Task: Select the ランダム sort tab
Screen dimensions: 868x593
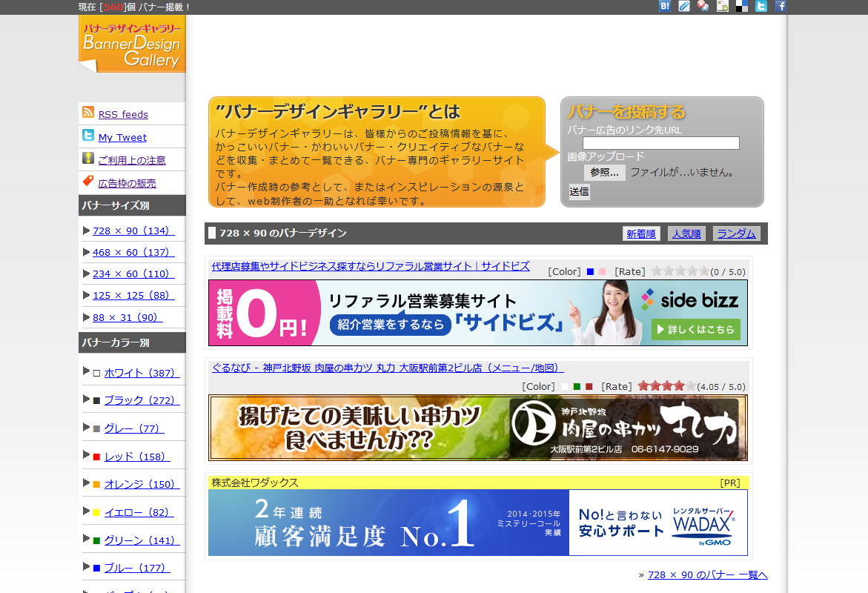Action: (x=737, y=233)
